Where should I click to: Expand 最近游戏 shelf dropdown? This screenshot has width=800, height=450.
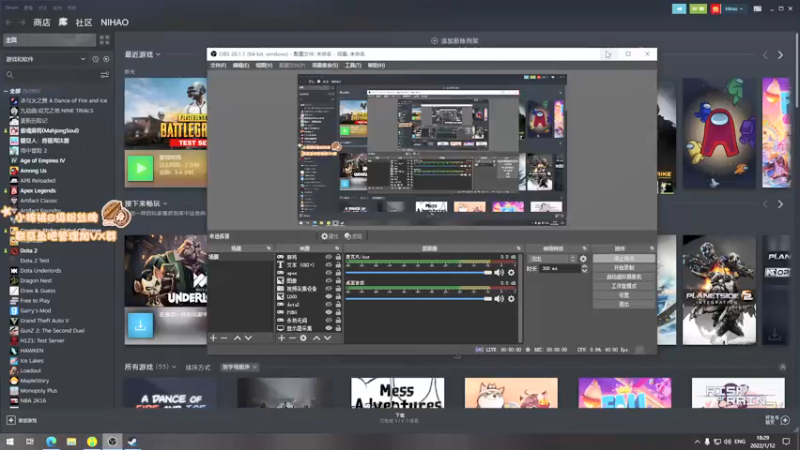[158, 54]
